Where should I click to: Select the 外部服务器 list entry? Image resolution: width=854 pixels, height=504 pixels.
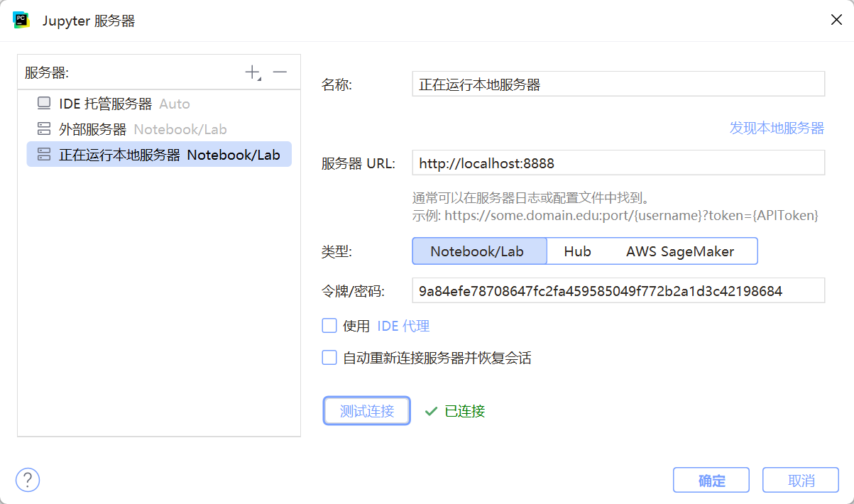159,129
